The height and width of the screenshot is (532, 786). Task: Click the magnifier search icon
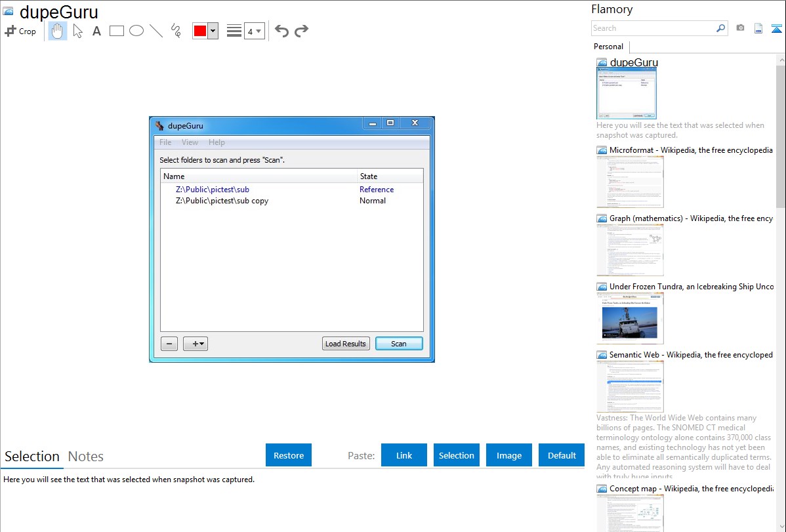(721, 28)
